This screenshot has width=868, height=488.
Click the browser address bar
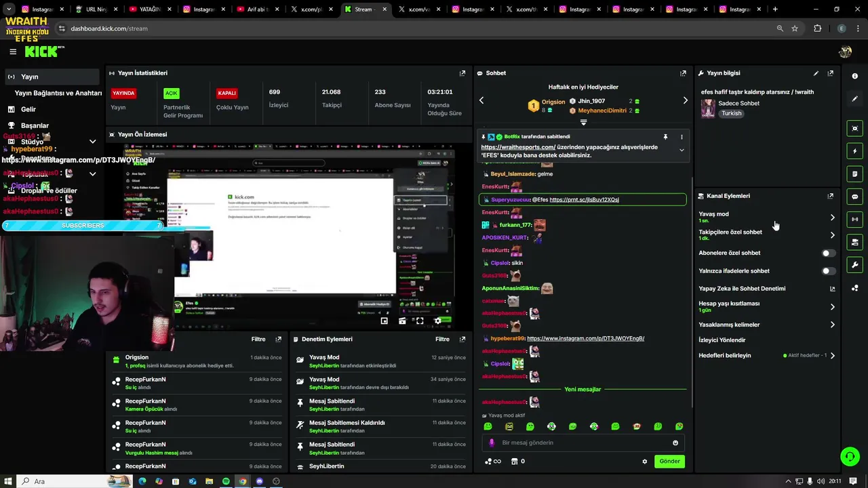414,28
